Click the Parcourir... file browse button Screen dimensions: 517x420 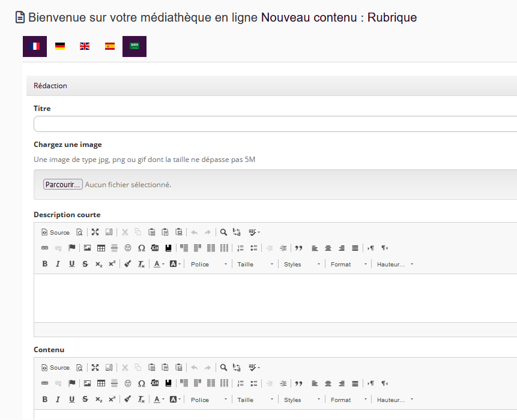coord(62,185)
